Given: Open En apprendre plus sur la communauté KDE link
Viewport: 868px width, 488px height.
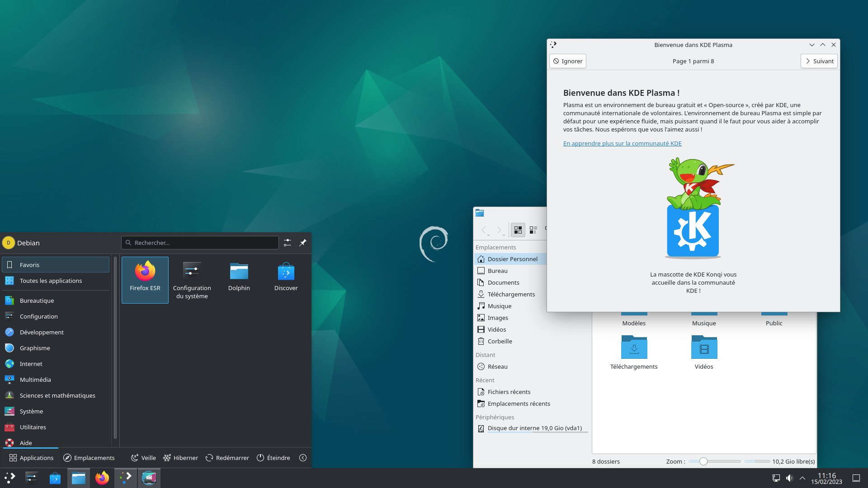Looking at the screenshot, I should (622, 143).
